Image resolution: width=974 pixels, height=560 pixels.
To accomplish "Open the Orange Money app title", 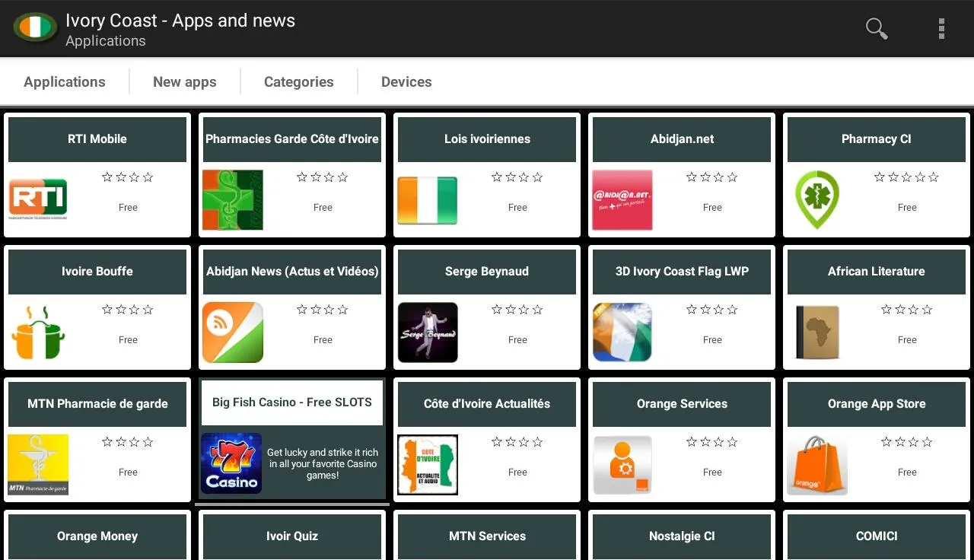I will (x=97, y=536).
